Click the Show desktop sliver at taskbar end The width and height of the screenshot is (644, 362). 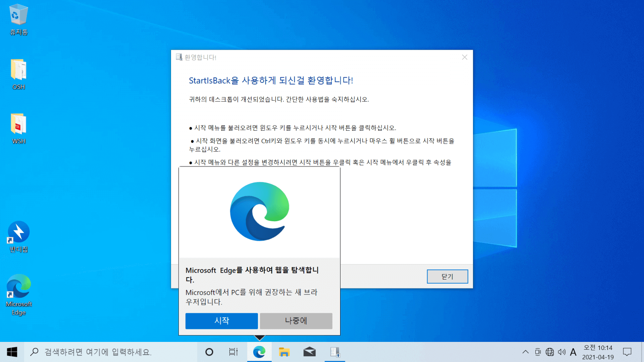642,352
